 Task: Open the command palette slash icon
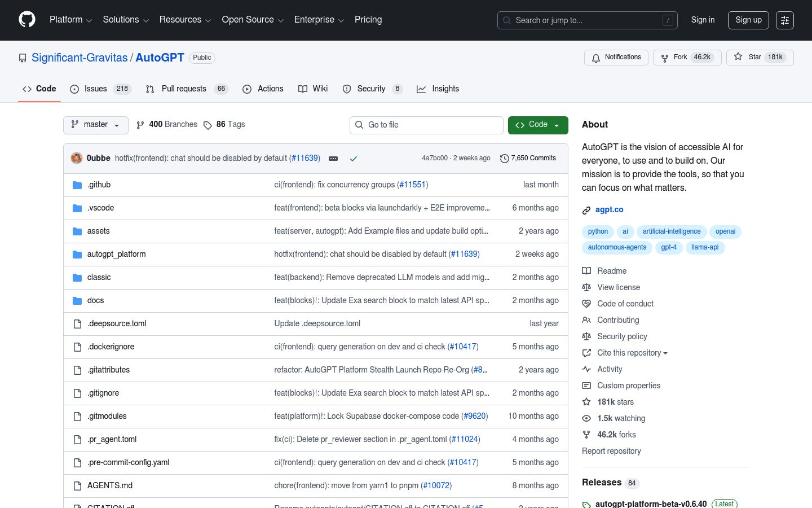668,20
